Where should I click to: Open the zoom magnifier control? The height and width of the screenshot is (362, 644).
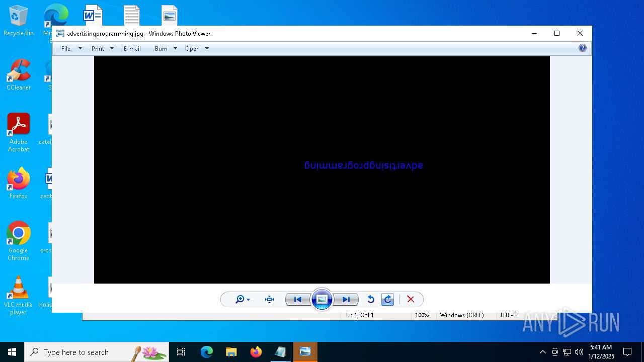(243, 300)
